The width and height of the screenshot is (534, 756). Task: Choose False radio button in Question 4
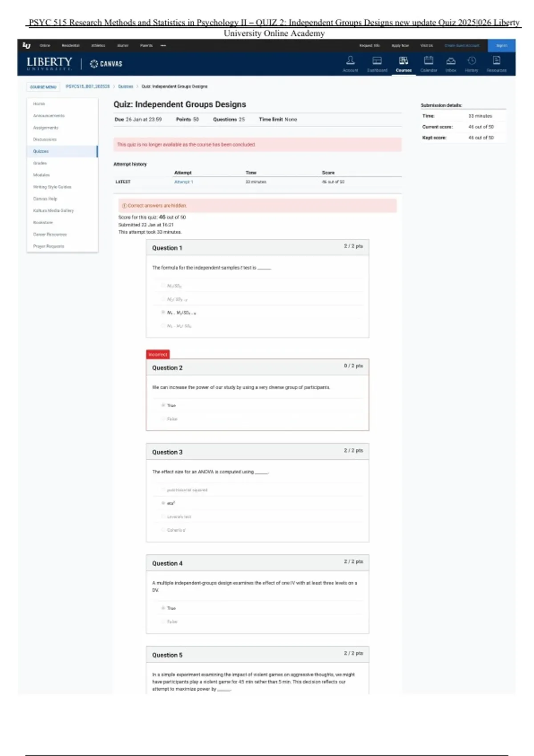pos(163,621)
